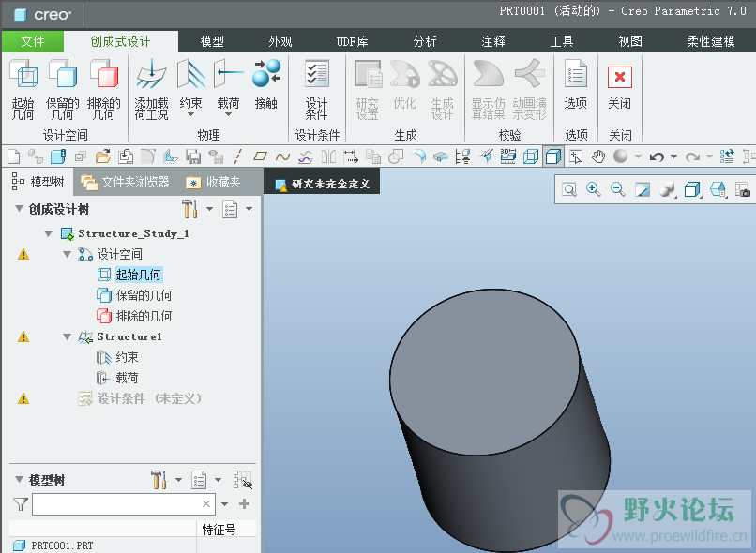Clear the model tree filter field
The height and width of the screenshot is (553, 756).
[x=206, y=504]
